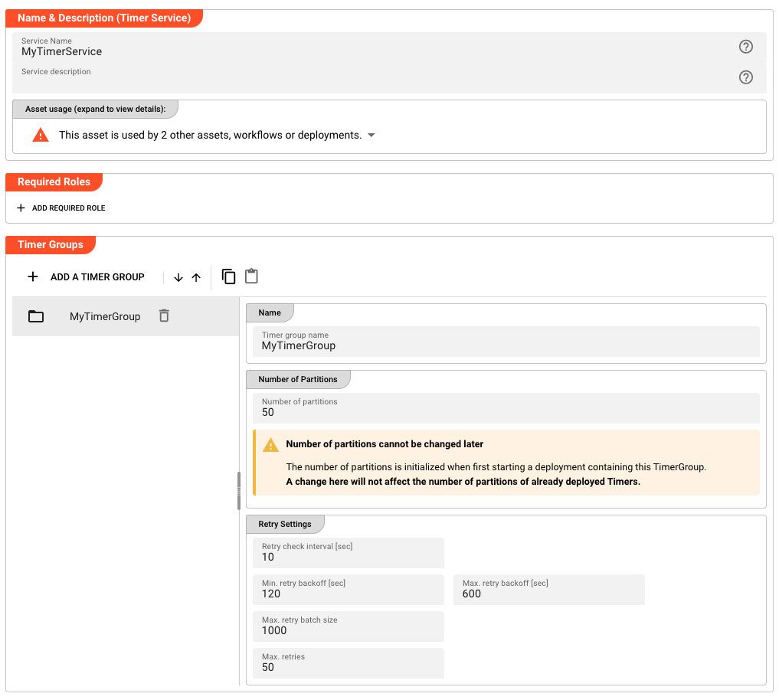This screenshot has width=779, height=700.
Task: Copy the selected timer group
Action: (x=228, y=276)
